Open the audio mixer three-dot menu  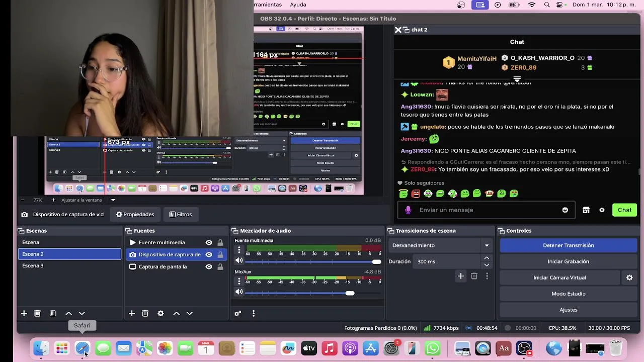254,313
